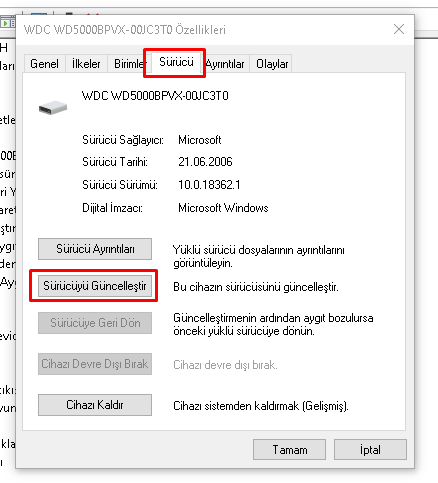Confirm with the Tamam button

(289, 450)
